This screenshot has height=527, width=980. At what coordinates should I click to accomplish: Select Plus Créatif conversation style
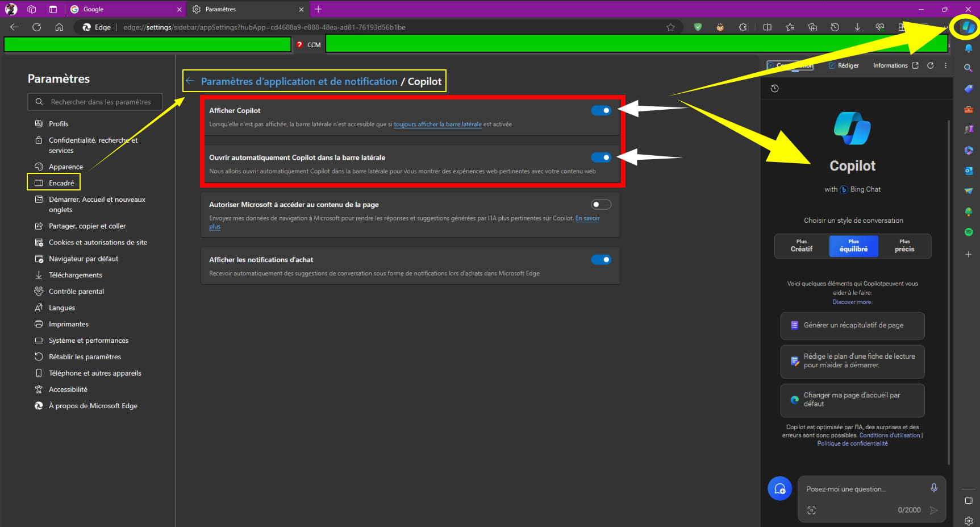802,246
